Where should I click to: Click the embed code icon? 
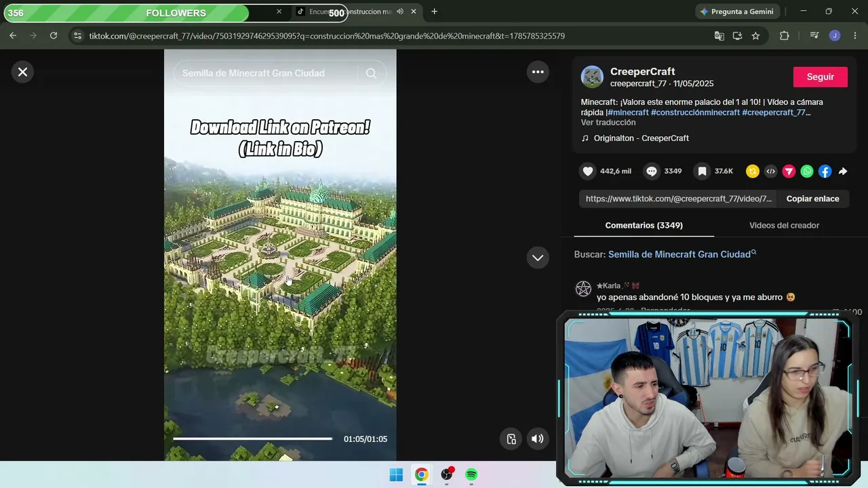770,171
